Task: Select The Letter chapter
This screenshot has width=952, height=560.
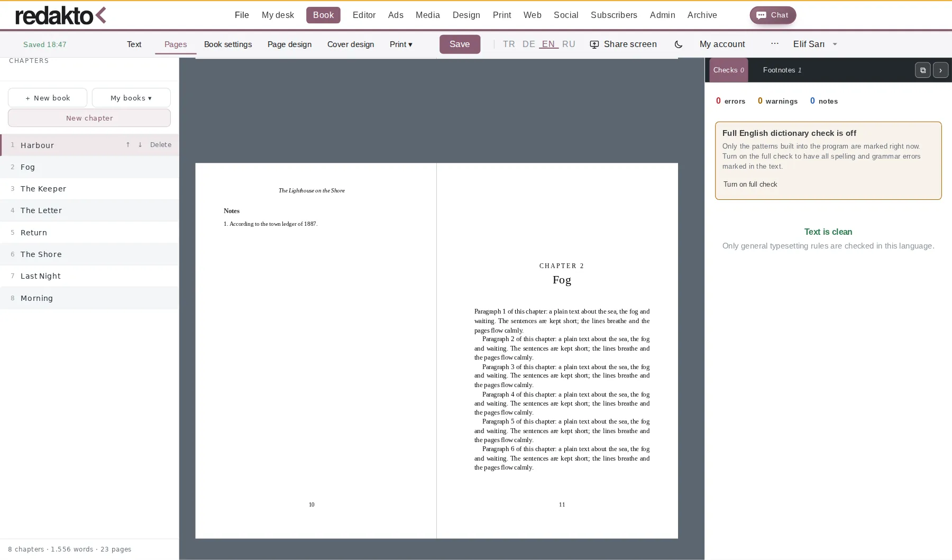Action: (x=89, y=210)
